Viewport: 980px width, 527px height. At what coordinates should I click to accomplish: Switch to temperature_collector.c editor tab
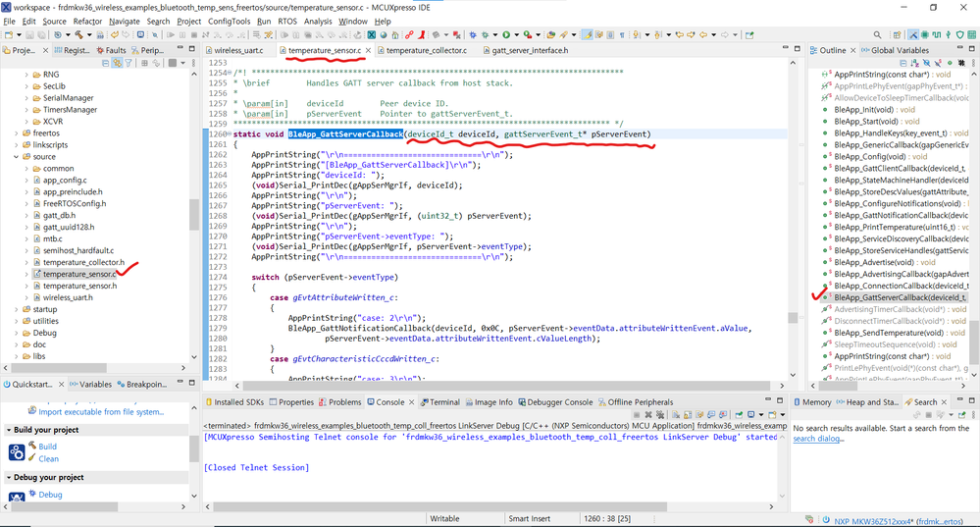pos(427,50)
